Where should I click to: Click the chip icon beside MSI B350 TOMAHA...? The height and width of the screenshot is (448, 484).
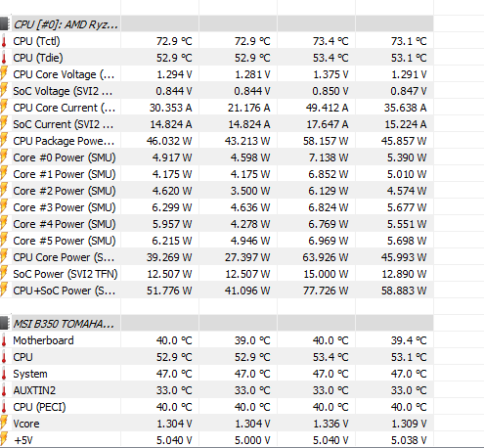pos(4,323)
